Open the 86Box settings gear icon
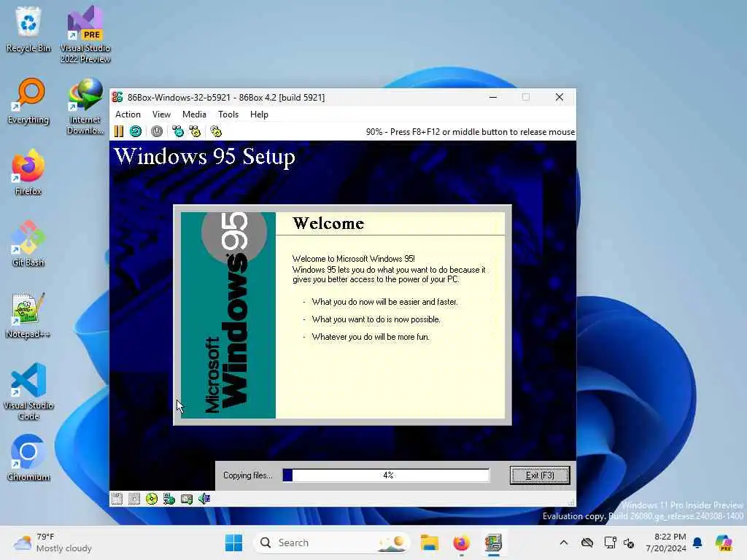The image size is (747, 560). (216, 131)
